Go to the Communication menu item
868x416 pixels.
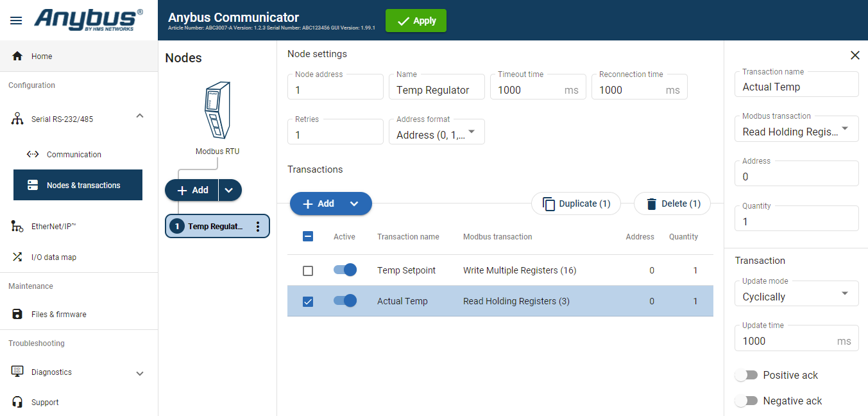click(74, 155)
